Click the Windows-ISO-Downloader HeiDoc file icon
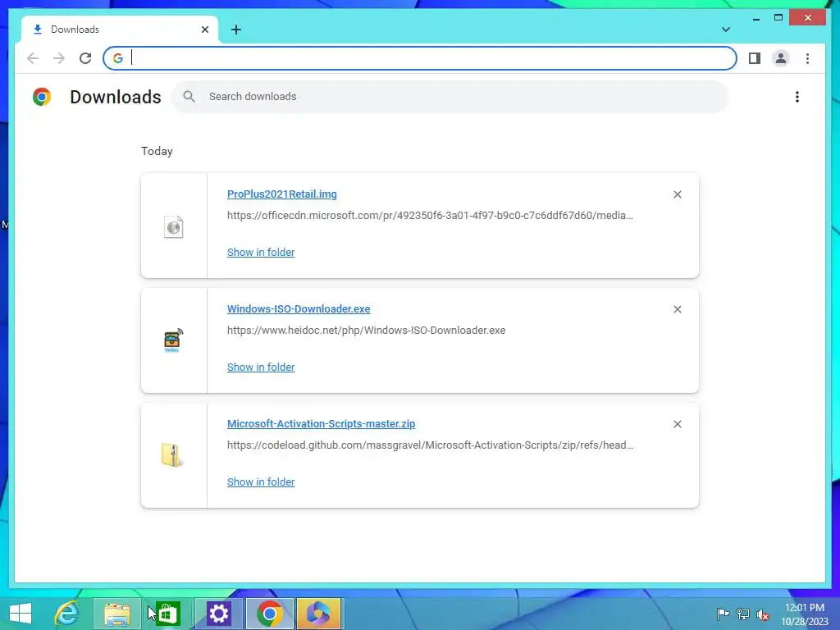Image resolution: width=840 pixels, height=630 pixels. tap(173, 340)
